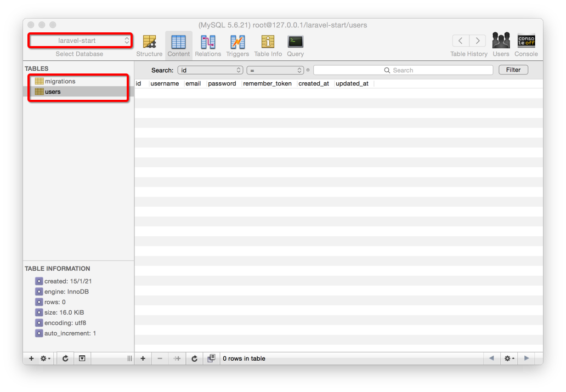Open the Users management icon
This screenshot has height=392, width=566.
[501, 45]
